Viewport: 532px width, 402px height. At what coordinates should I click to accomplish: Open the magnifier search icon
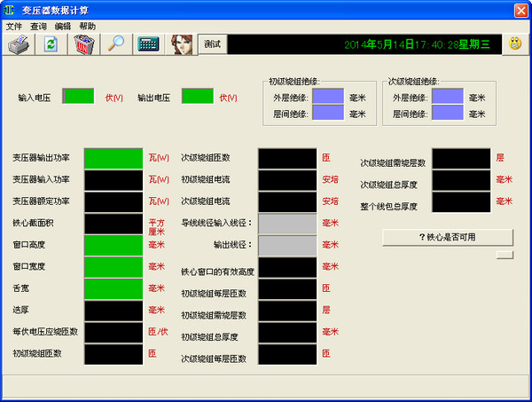click(116, 44)
